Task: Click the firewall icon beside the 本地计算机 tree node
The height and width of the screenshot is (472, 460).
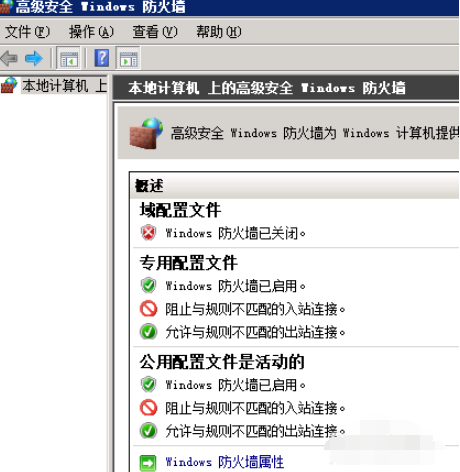Action: 9,85
